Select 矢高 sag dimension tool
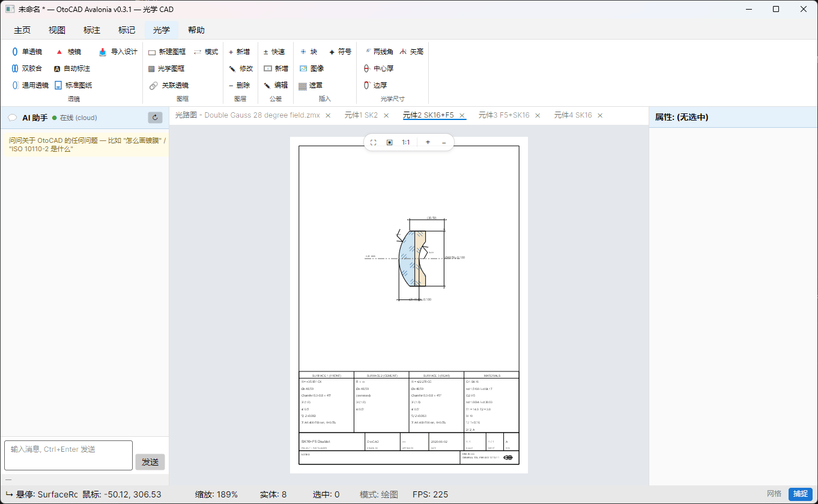Image resolution: width=818 pixels, height=504 pixels. [411, 52]
